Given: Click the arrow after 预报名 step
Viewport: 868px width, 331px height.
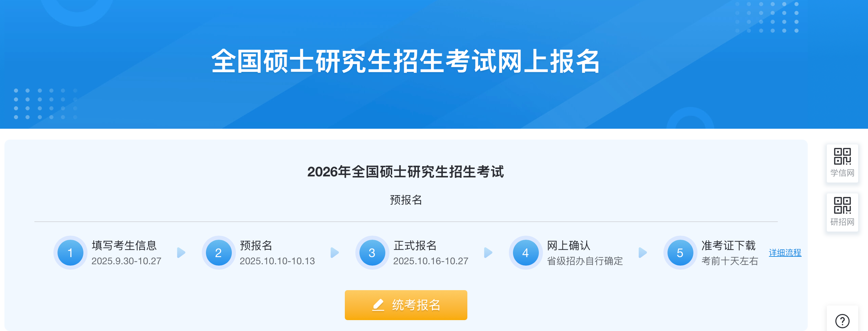Looking at the screenshot, I should tap(335, 253).
